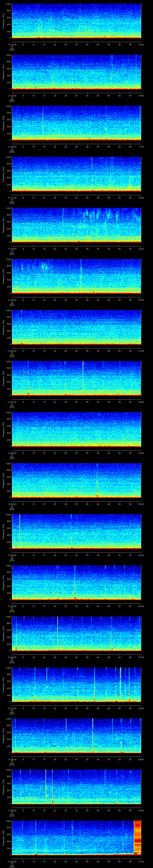This screenshot has height=868, width=153.
Task: Select the spectrogram panel starting at 13:21:00
Action: (77, 378)
